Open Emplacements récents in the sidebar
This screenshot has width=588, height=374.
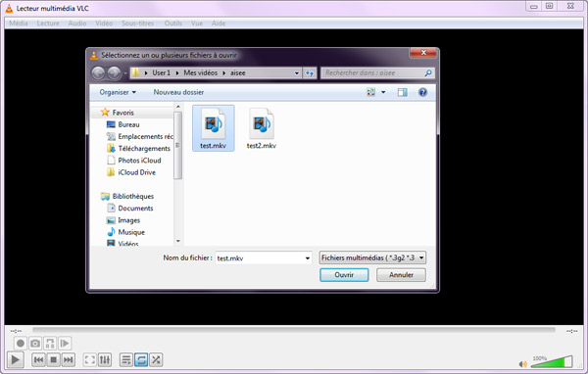[139, 136]
